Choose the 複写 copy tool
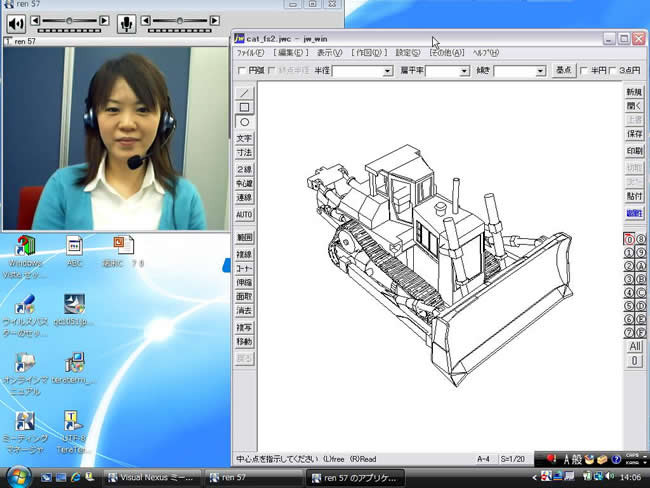Viewport: 650px width, 488px height. 244,328
